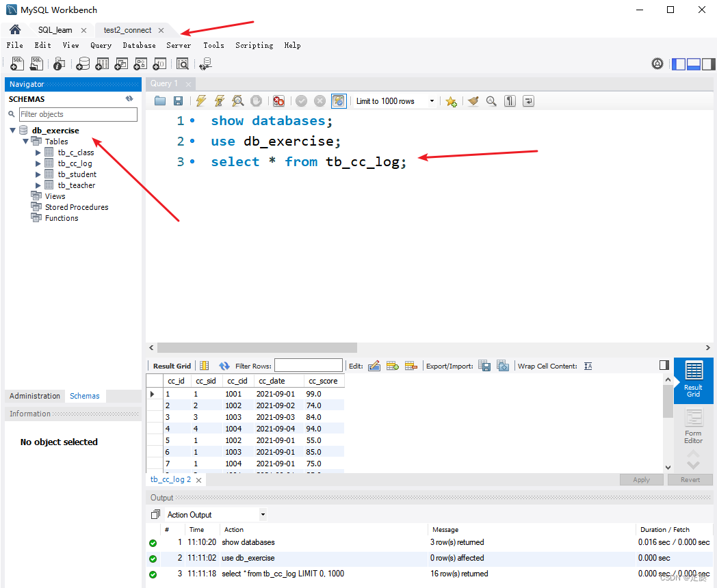Toggle left sidebar panel visibility
Image resolution: width=717 pixels, height=588 pixels.
[x=679, y=64]
